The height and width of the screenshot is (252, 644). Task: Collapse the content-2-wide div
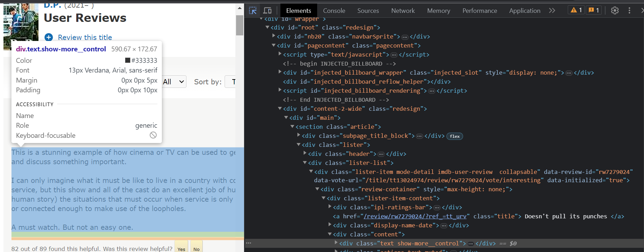(280, 108)
